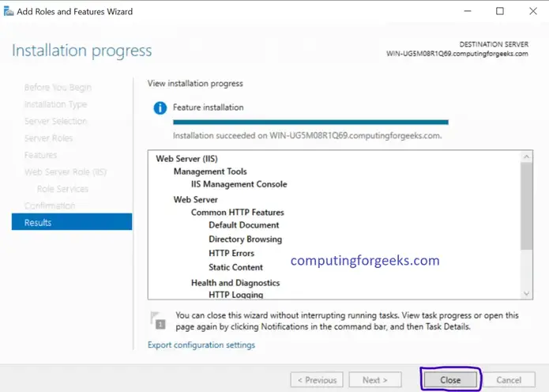549x392 pixels.
Task: Select Health and Diagnostics entry
Action: [x=235, y=283]
